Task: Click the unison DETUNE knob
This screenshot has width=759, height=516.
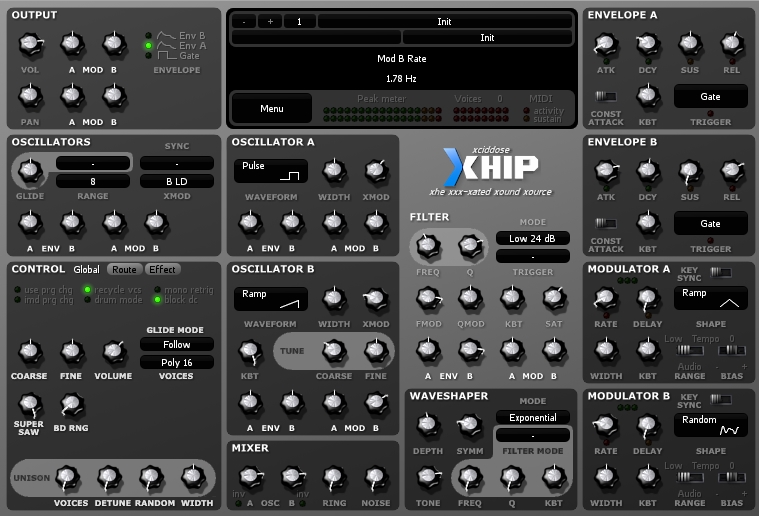Action: [109, 478]
